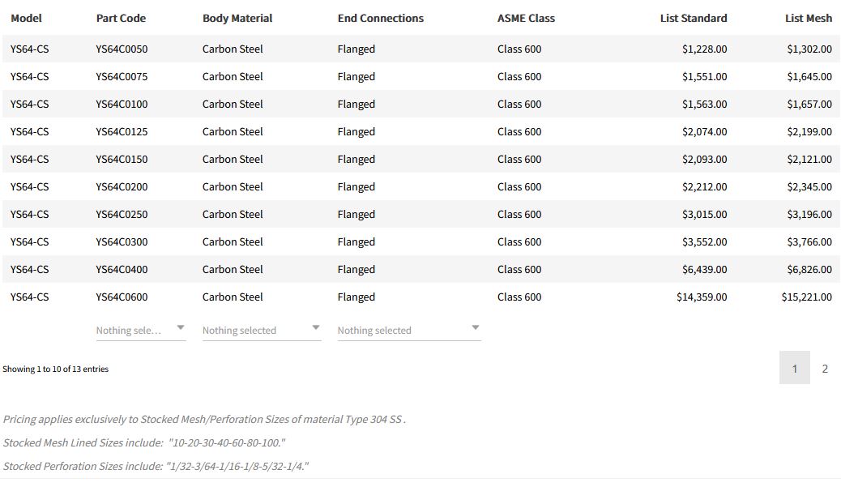
Task: Sort by ASME Class column header
Action: pyautogui.click(x=526, y=18)
